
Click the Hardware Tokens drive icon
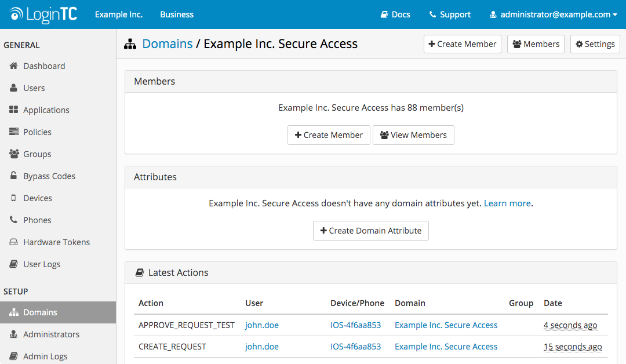(x=13, y=242)
